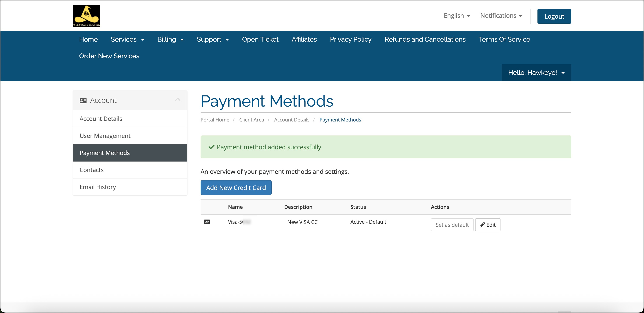This screenshot has height=313, width=644.
Task: Open the English language dropdown
Action: point(457,16)
